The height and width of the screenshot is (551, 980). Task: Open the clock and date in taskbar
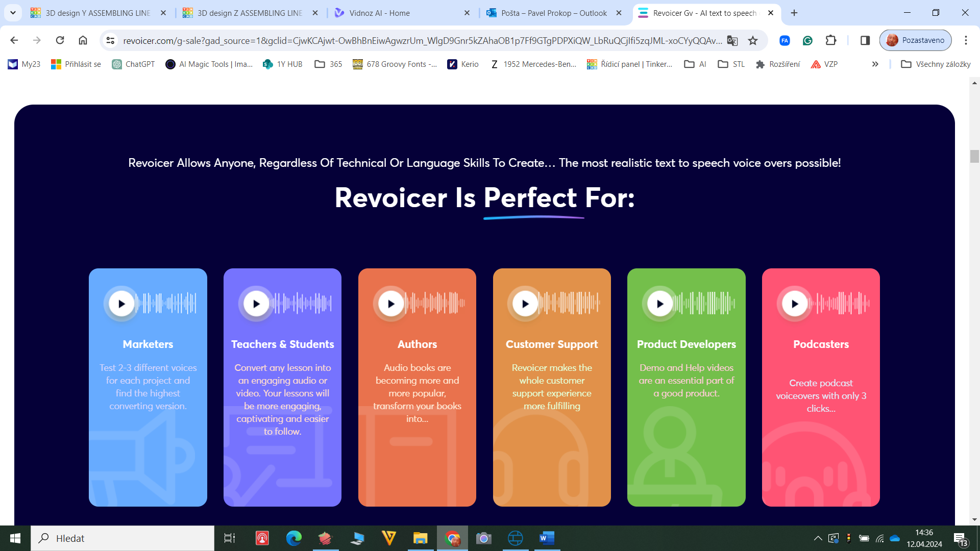click(924, 538)
